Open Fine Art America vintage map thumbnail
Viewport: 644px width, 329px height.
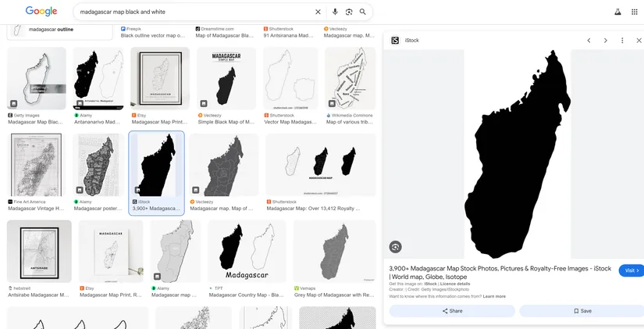point(37,164)
